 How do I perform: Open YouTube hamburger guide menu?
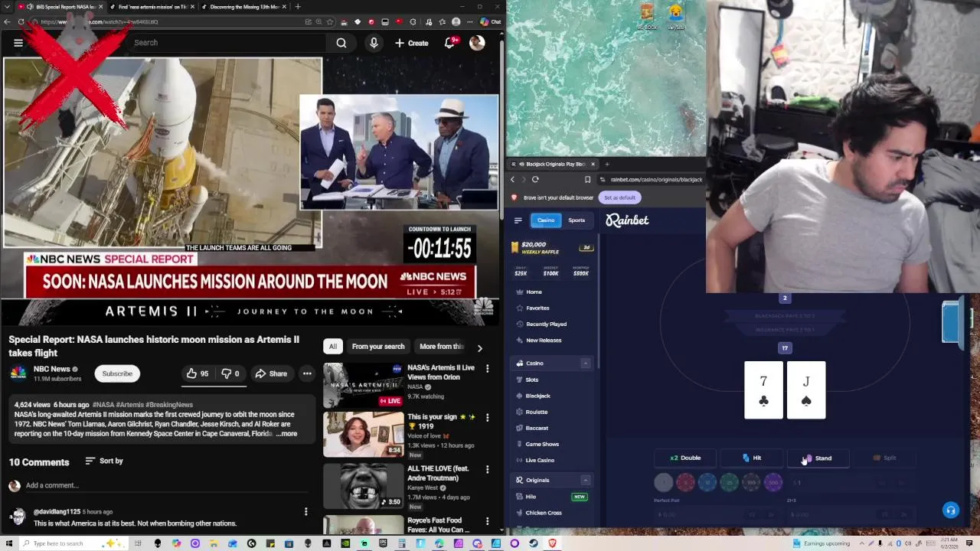coord(18,43)
